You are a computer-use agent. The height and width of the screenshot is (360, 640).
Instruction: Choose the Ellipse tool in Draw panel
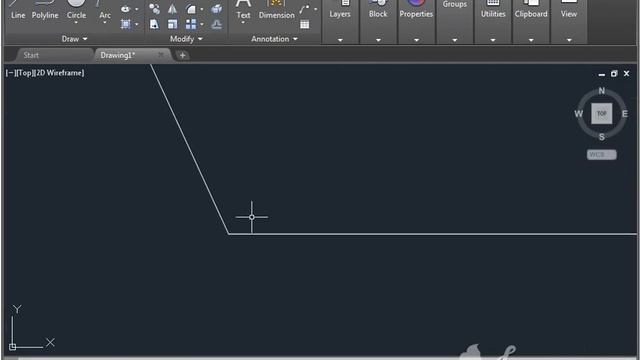tap(125, 9)
